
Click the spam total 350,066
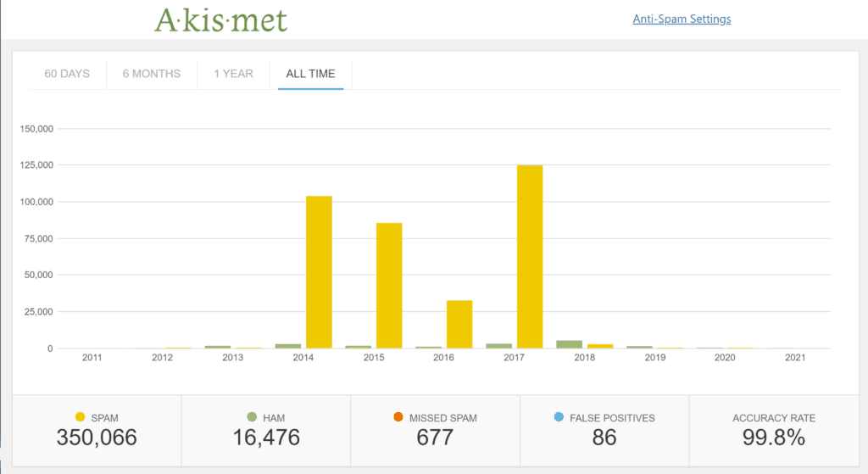(x=97, y=438)
